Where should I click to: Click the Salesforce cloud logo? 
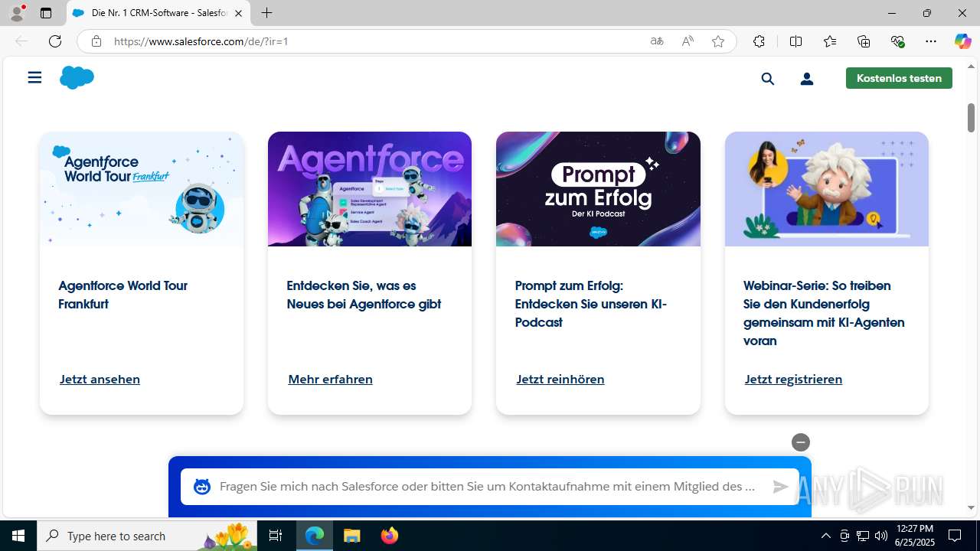click(x=77, y=77)
